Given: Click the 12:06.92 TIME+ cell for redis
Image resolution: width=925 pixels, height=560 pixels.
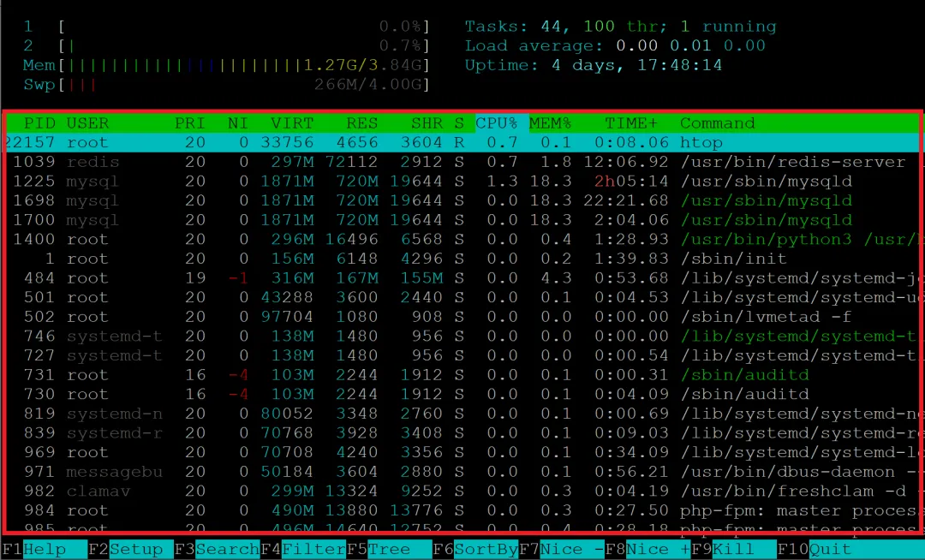Looking at the screenshot, I should (x=626, y=162).
